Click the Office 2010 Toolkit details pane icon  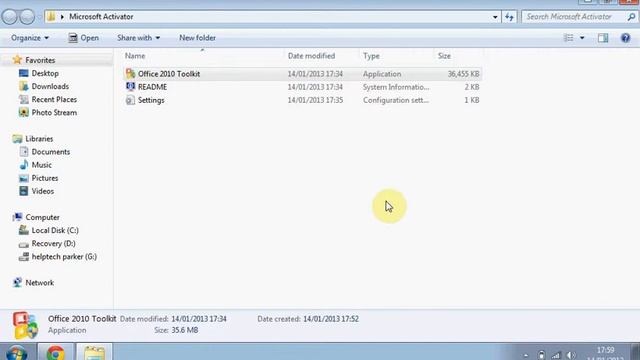(x=25, y=325)
